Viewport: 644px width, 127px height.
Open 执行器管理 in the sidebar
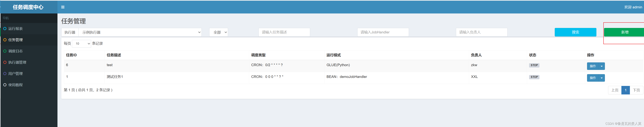click(29, 62)
